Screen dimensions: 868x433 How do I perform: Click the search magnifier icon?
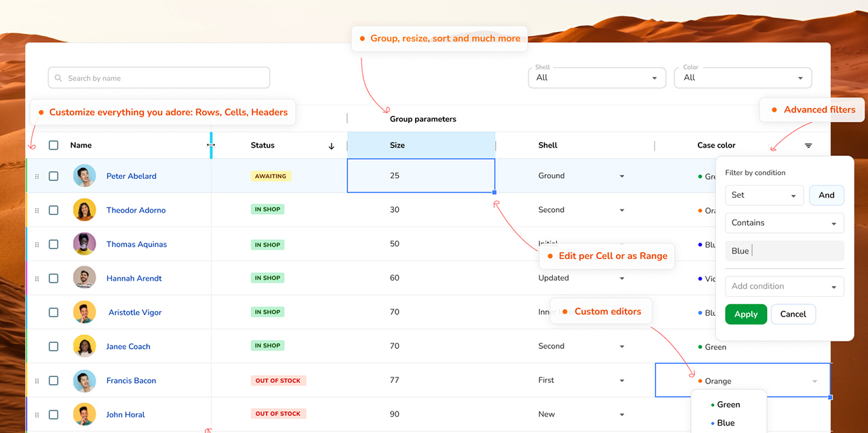click(59, 79)
